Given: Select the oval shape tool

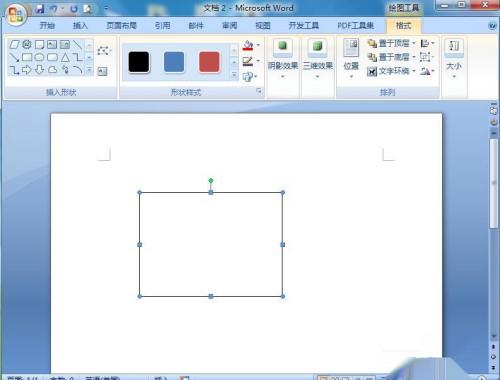Looking at the screenshot, I should point(40,57).
